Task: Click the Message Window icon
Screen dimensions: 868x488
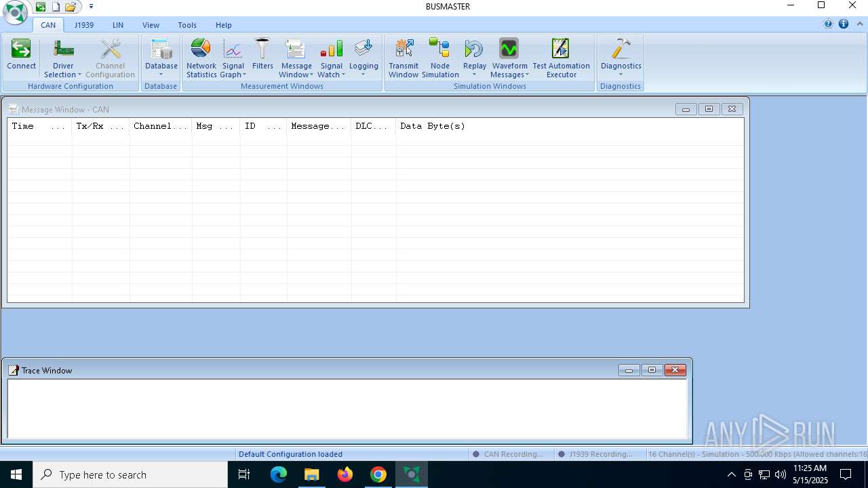Action: pyautogui.click(x=296, y=49)
